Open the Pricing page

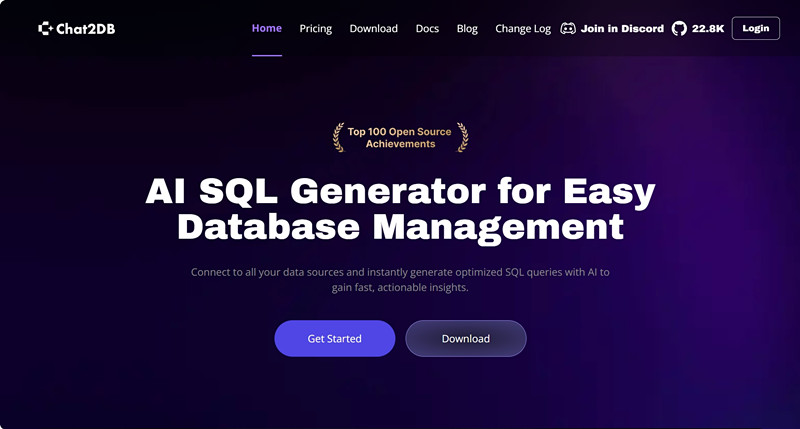[315, 29]
